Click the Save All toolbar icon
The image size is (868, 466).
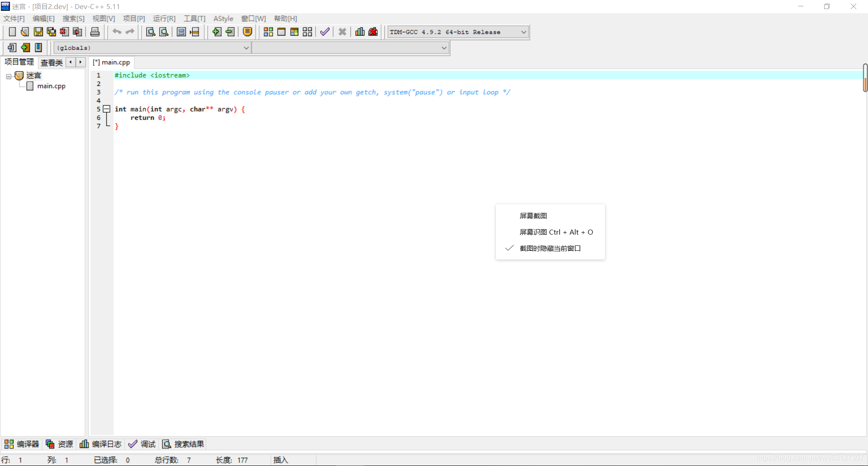click(x=52, y=32)
